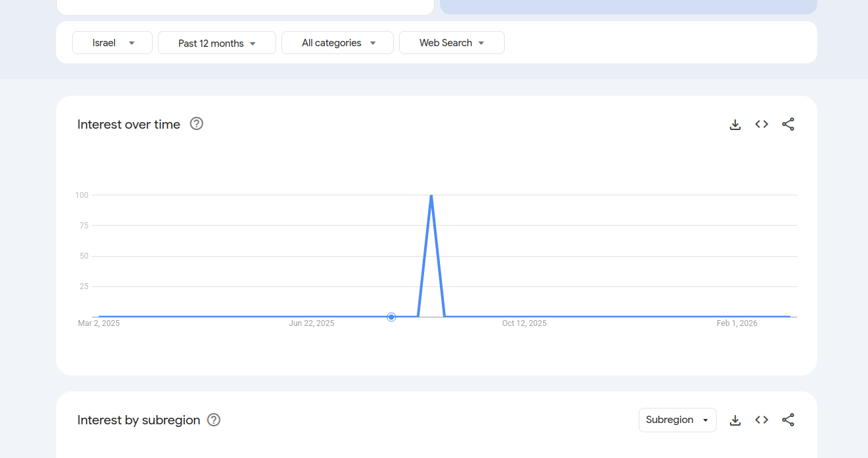
Task: Click the highlighted data point on the chart
Action: point(391,317)
